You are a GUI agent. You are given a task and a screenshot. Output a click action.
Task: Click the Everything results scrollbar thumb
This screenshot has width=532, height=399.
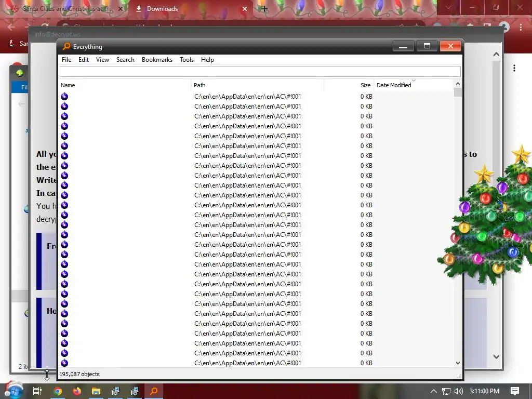click(458, 92)
